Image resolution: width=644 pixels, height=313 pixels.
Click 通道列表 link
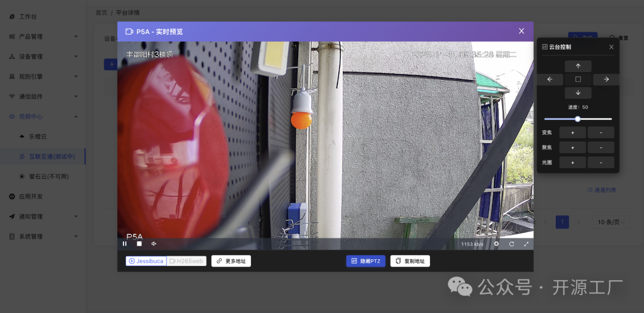(x=602, y=190)
